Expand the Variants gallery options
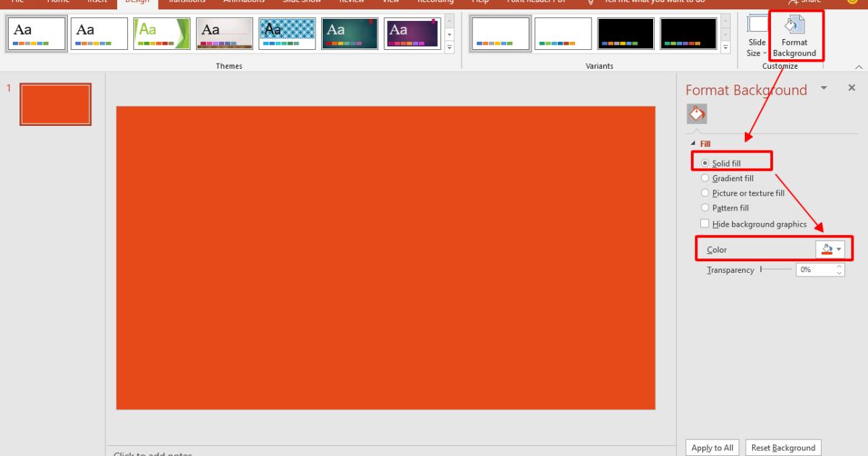The width and height of the screenshot is (868, 456). click(x=726, y=47)
